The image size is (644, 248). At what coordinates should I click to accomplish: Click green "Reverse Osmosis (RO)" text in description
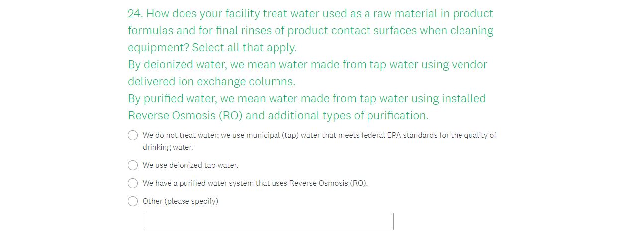185,116
